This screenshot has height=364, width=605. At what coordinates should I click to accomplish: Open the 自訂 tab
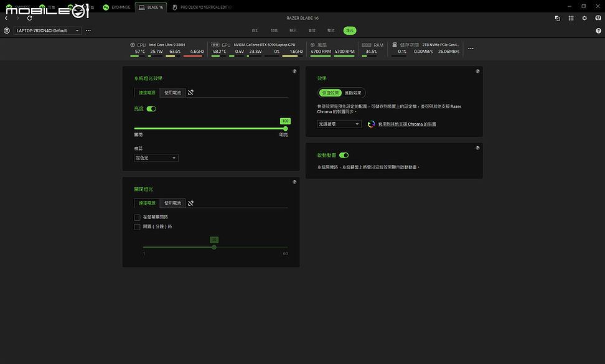pyautogui.click(x=255, y=30)
